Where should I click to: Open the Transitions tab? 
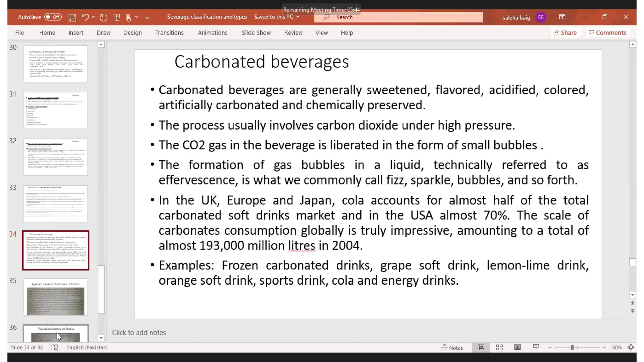click(169, 33)
